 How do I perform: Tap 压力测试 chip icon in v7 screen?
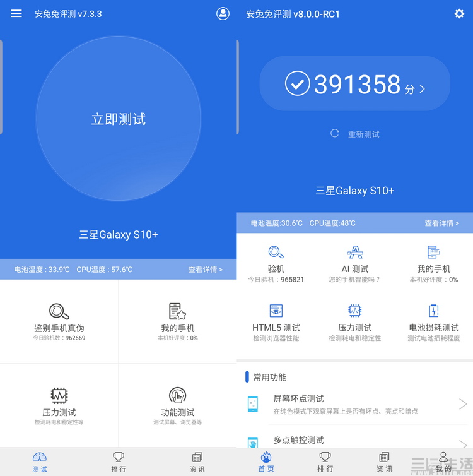[x=59, y=396]
